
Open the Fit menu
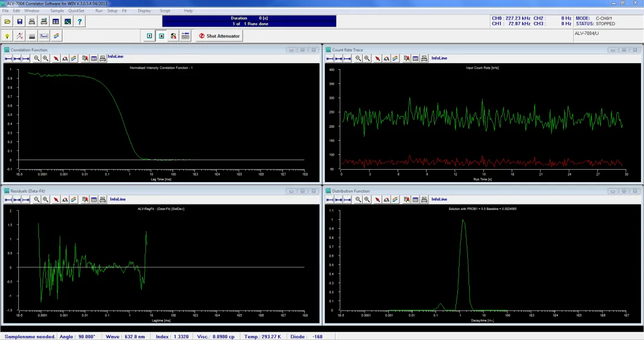124,11
